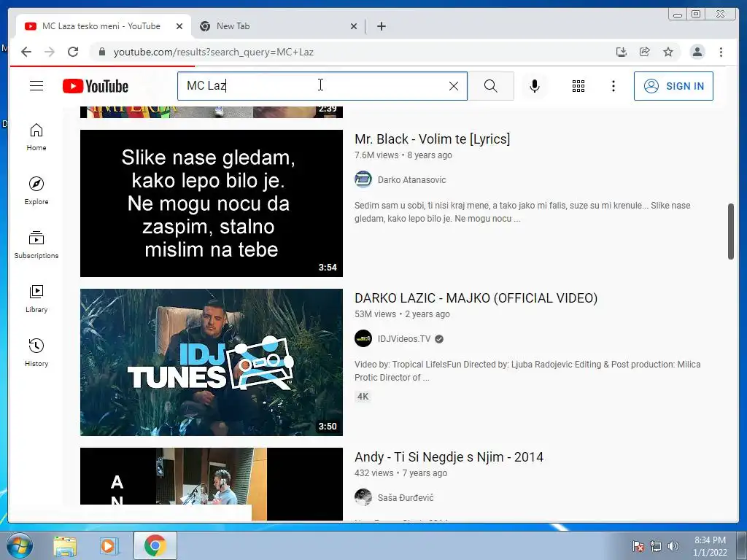
Task: Visit IDJVideos.TV channel name
Action: pyautogui.click(x=404, y=339)
